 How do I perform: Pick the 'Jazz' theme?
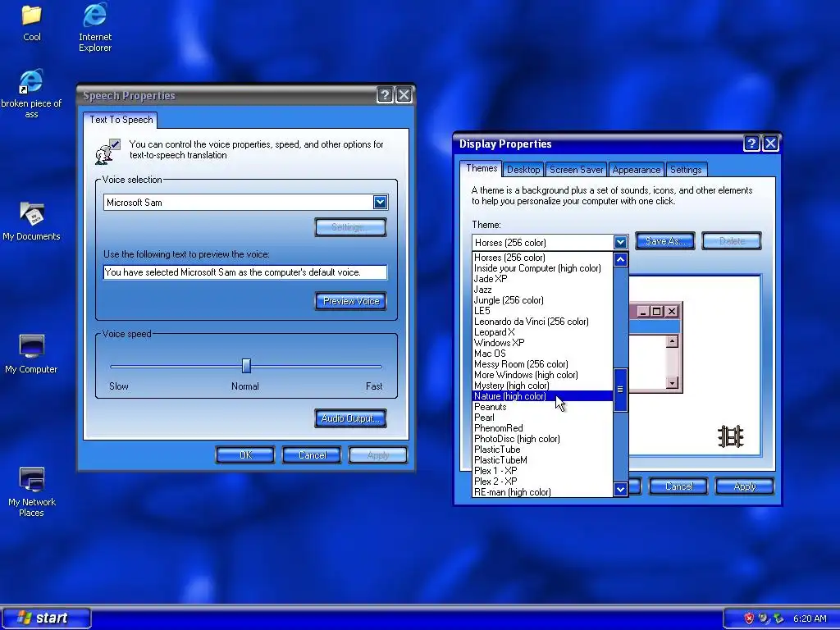pos(543,290)
